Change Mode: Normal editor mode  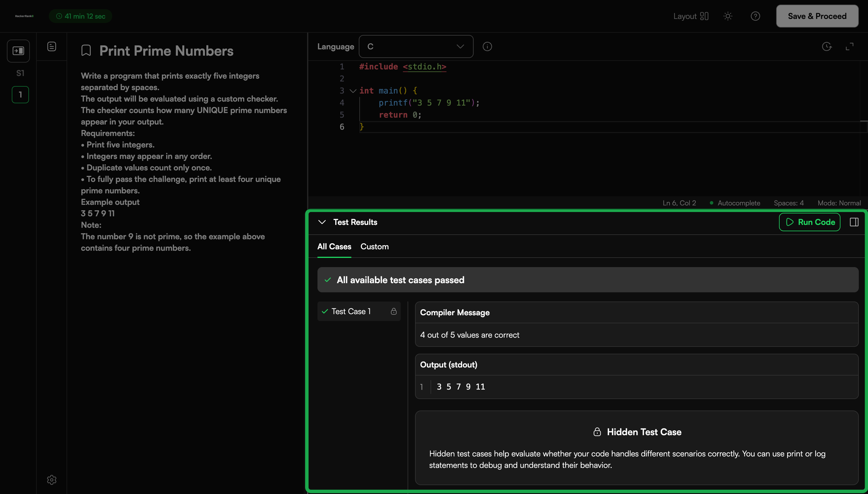coord(839,203)
